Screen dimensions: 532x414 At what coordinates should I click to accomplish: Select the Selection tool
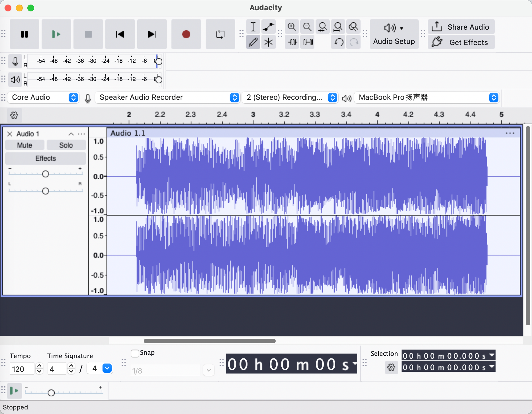point(253,27)
